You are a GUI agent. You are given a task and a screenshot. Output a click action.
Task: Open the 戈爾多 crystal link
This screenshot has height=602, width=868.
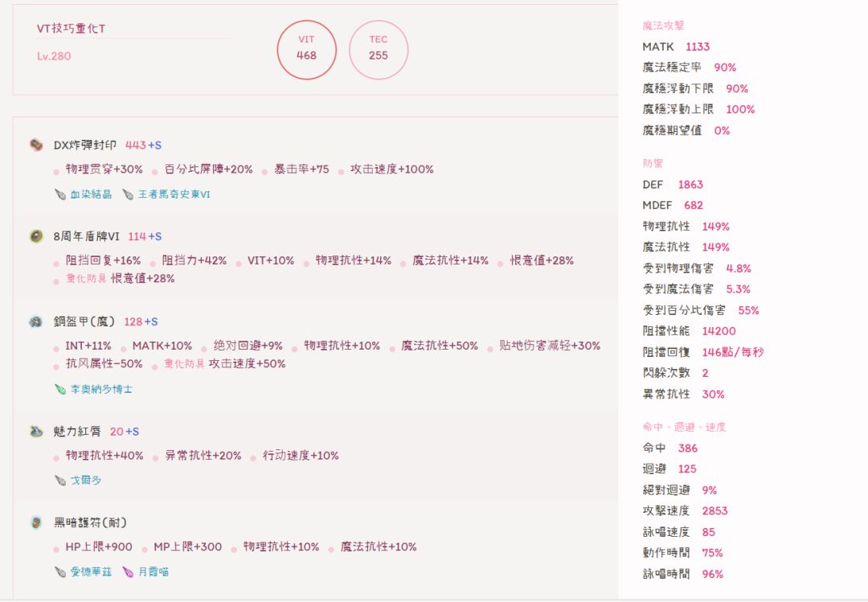pos(86,480)
